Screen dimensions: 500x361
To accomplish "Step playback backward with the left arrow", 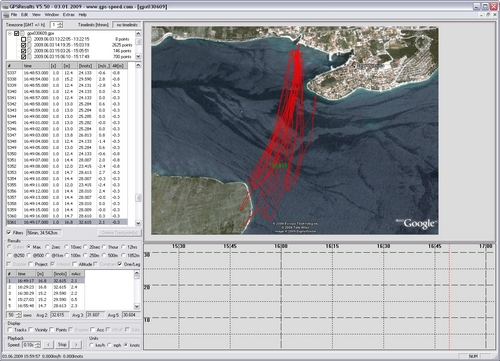I will 49,345.
